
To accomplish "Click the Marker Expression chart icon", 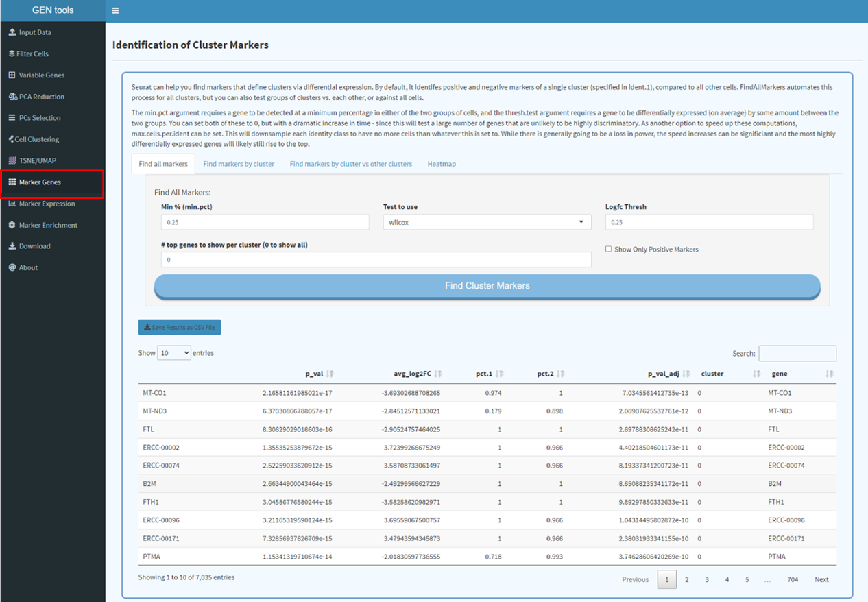I will pyautogui.click(x=12, y=204).
